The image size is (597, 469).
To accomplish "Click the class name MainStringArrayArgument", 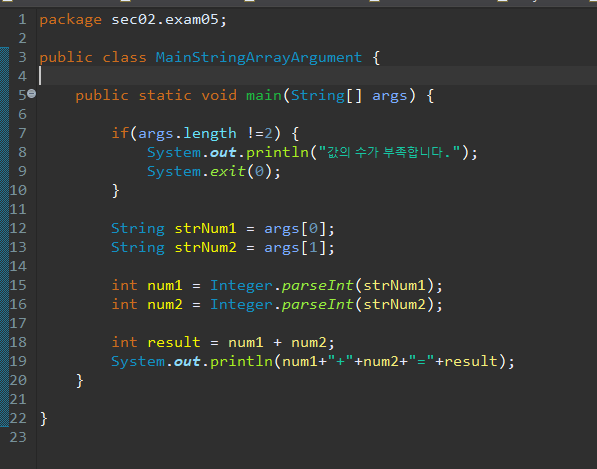I will tap(259, 57).
